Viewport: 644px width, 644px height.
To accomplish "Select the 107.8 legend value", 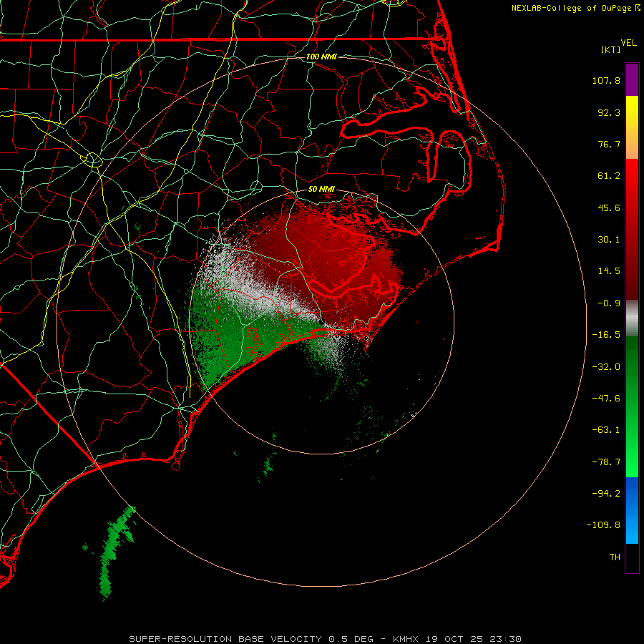I will pos(606,80).
